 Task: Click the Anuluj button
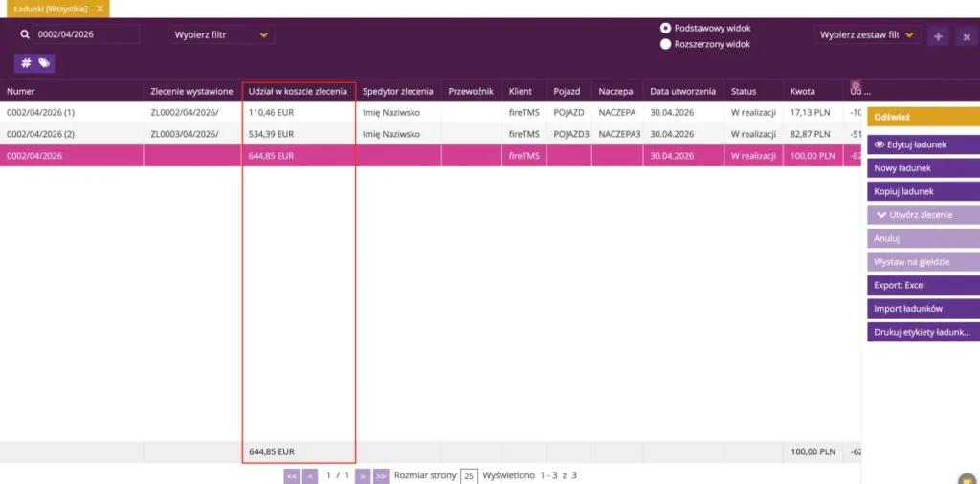[924, 238]
